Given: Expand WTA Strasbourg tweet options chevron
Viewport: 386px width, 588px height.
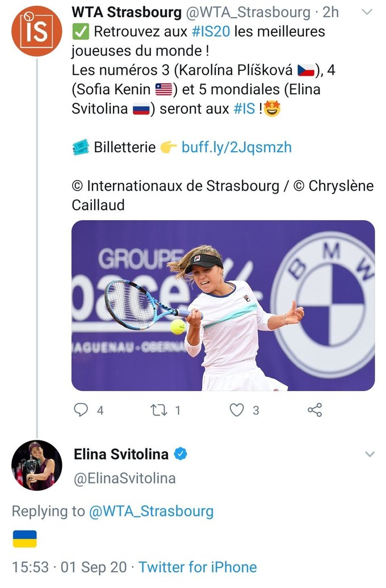Looking at the screenshot, I should [x=368, y=12].
